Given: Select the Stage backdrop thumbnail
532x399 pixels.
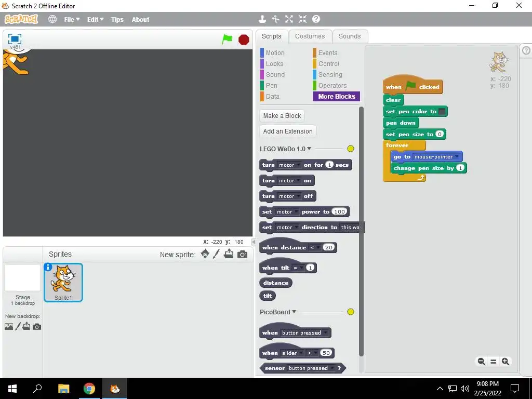Looking at the screenshot, I should (x=23, y=277).
